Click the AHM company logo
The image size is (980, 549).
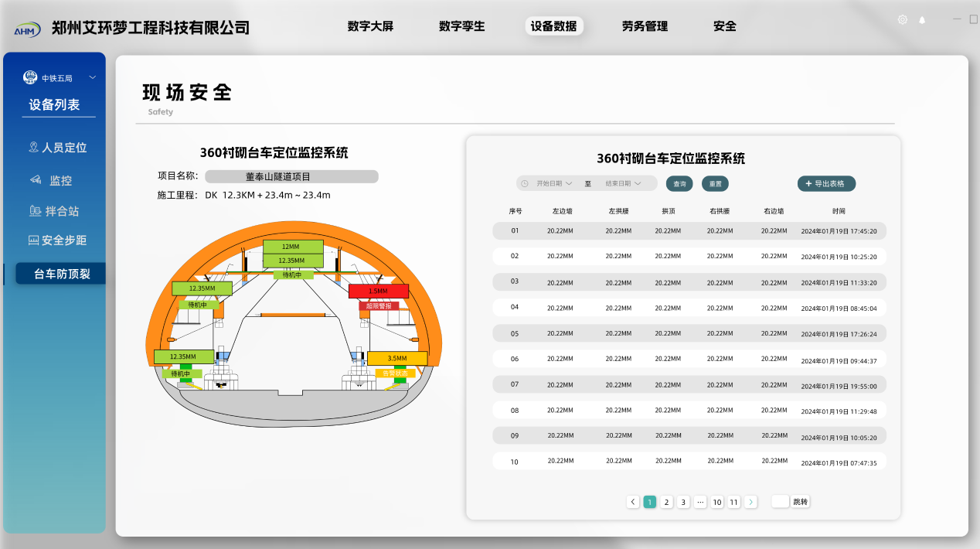point(26,29)
